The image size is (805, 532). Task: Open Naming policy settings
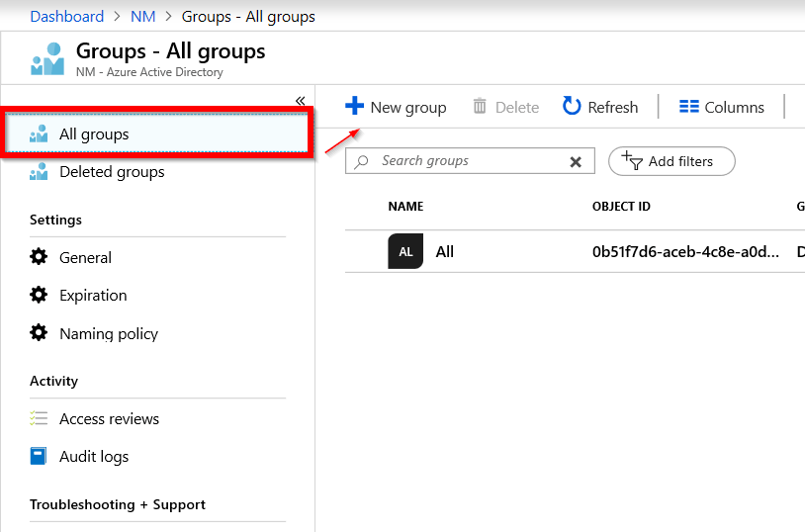(x=108, y=334)
